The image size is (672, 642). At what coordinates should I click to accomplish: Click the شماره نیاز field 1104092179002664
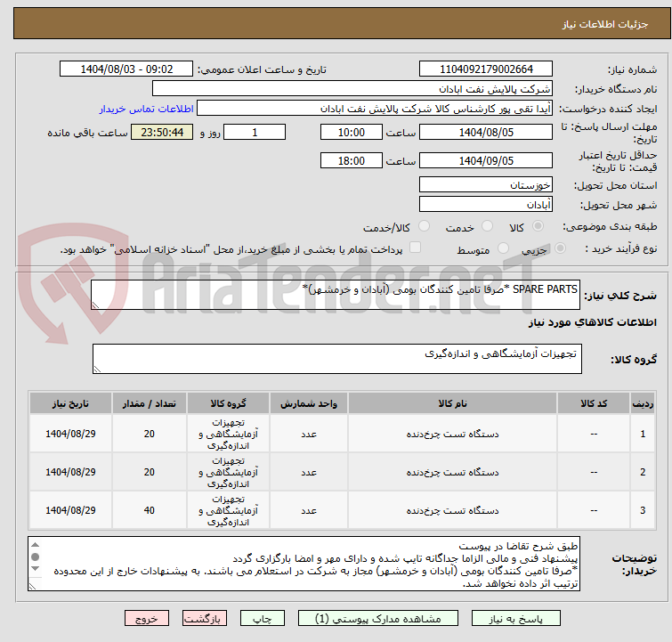(486, 69)
